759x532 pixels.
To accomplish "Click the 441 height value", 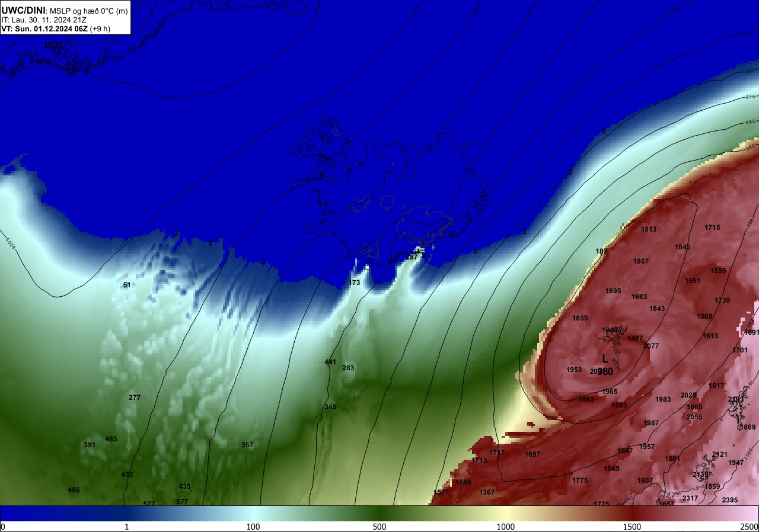I will point(330,362).
